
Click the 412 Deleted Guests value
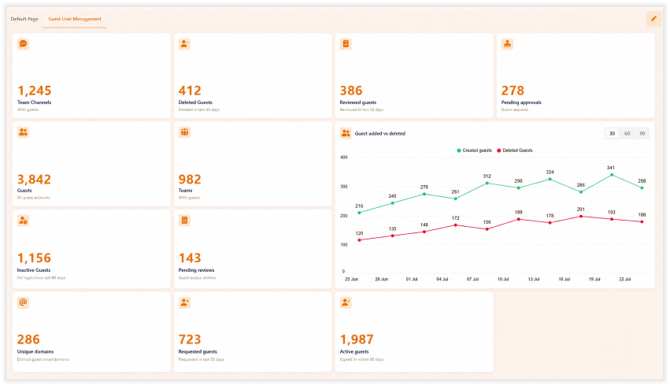(190, 91)
